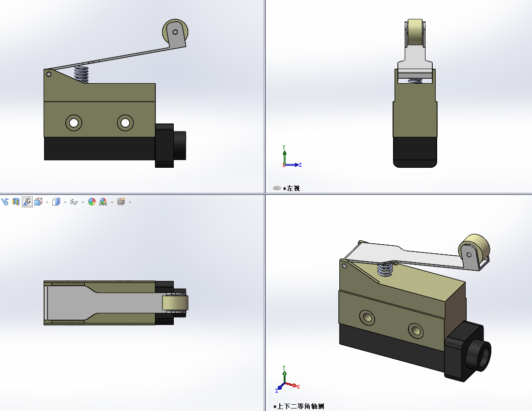Click the Display Style cube icon
The height and width of the screenshot is (411, 532).
click(x=56, y=202)
